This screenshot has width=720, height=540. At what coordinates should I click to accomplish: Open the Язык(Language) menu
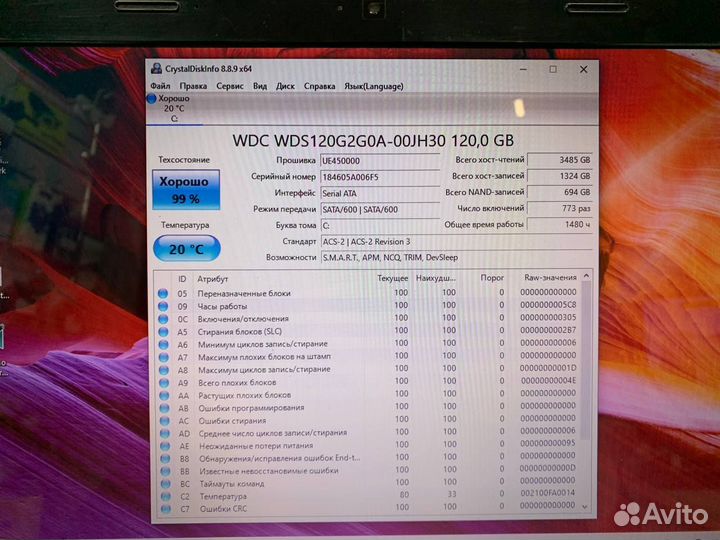click(374, 86)
